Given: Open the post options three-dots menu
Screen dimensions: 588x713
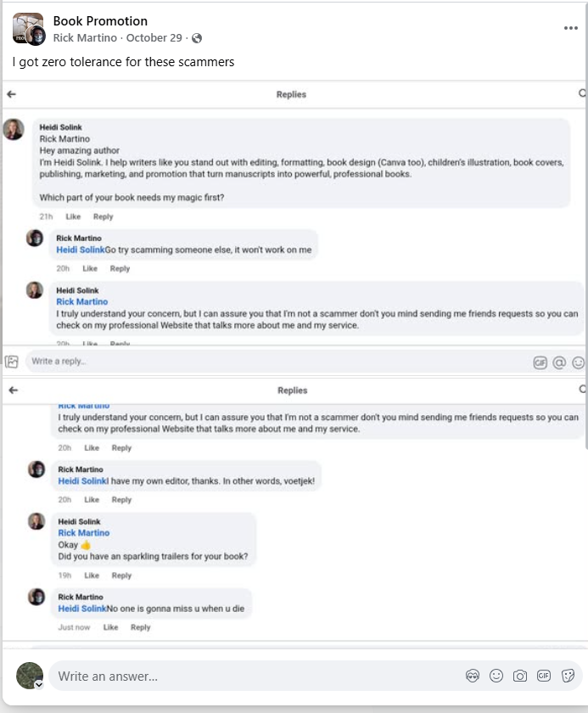Looking at the screenshot, I should click(570, 28).
